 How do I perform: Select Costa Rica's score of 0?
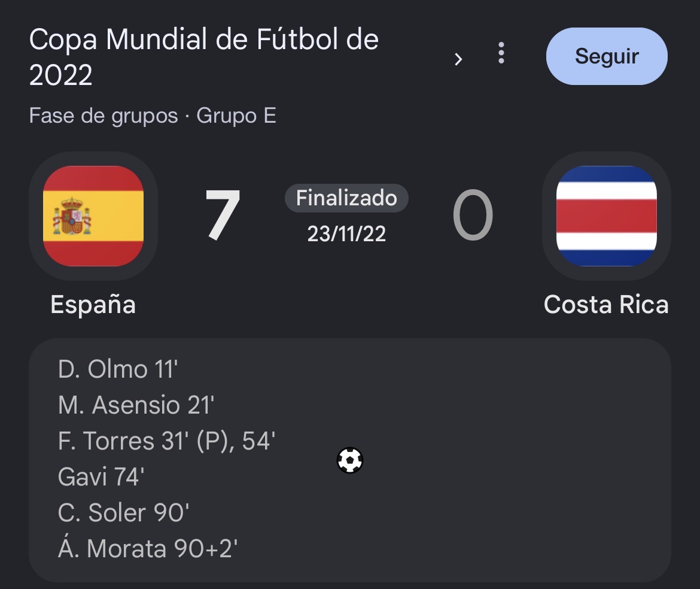[x=473, y=215]
